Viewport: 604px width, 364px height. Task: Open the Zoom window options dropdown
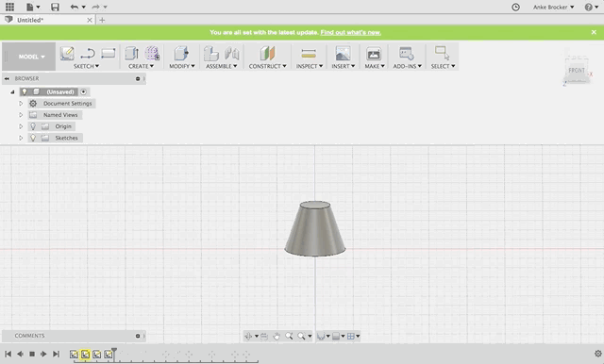point(310,337)
